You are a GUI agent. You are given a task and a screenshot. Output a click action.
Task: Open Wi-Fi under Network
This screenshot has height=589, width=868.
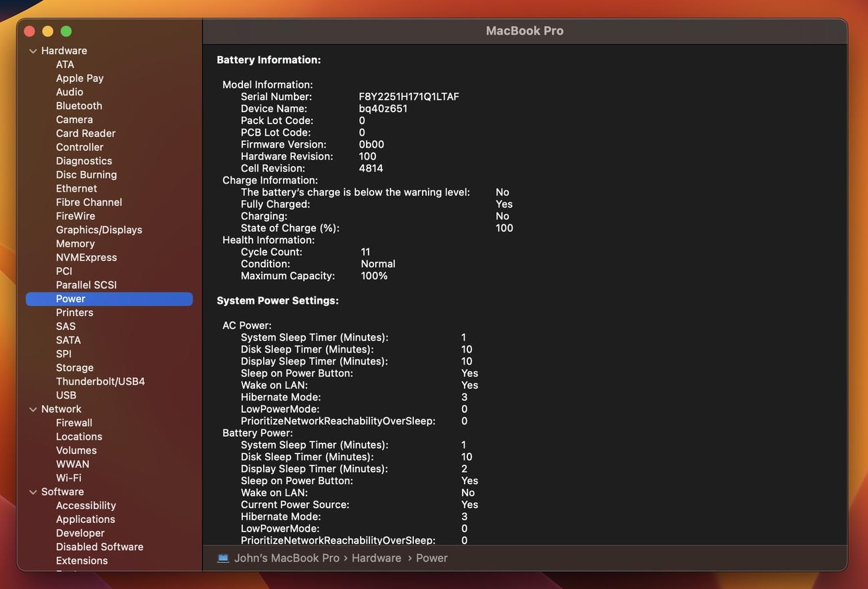tap(69, 478)
